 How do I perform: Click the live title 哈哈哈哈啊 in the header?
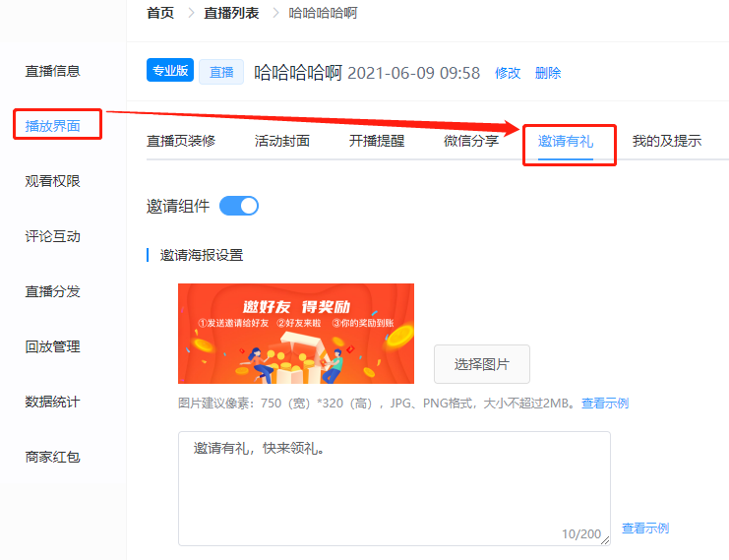298,73
